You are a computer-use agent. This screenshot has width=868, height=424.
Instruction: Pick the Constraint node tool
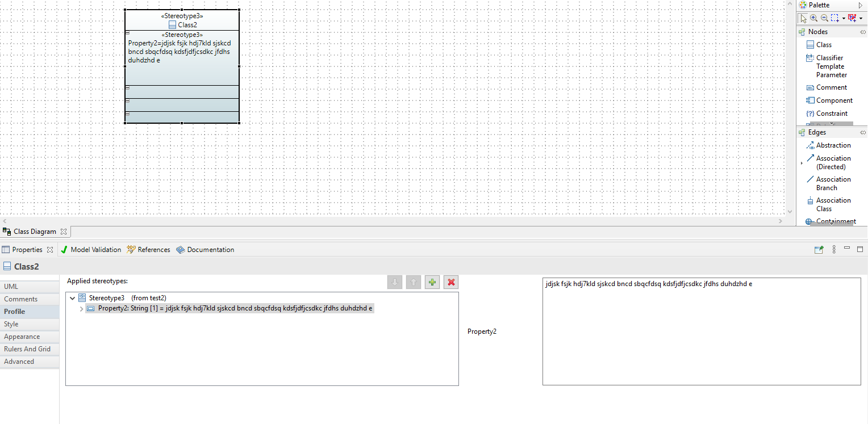[x=827, y=114]
